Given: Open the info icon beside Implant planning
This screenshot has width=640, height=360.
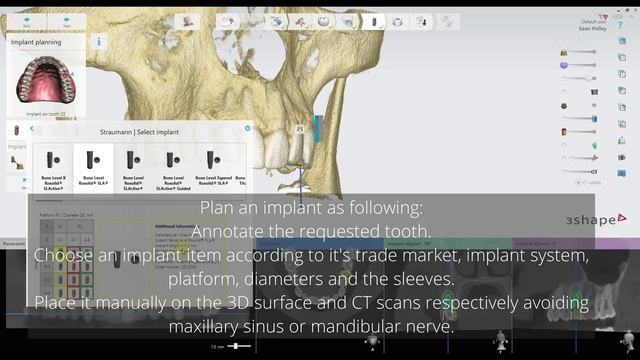Looking at the screenshot, I should [x=99, y=41].
